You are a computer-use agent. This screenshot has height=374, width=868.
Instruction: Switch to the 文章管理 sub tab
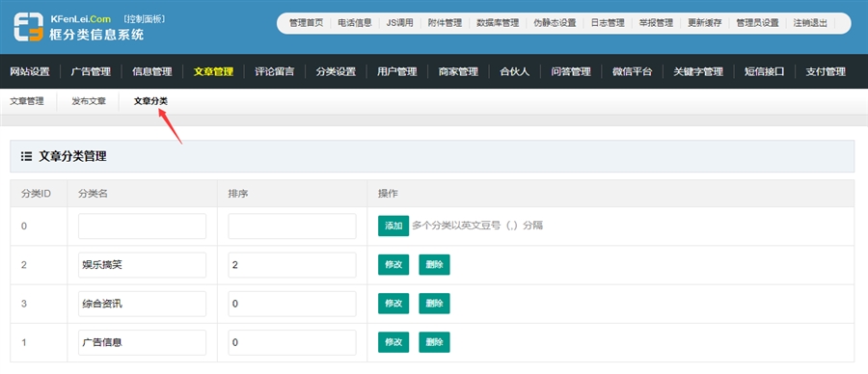point(27,101)
